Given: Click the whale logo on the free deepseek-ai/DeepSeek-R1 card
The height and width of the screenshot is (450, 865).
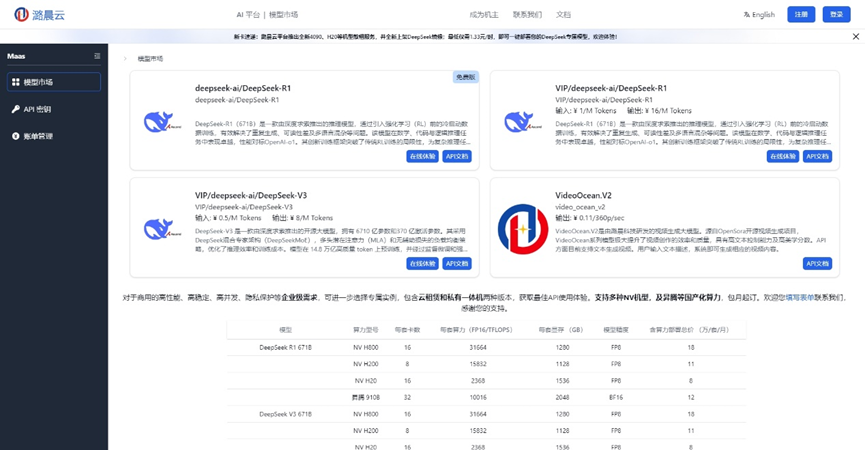Looking at the screenshot, I should point(162,121).
